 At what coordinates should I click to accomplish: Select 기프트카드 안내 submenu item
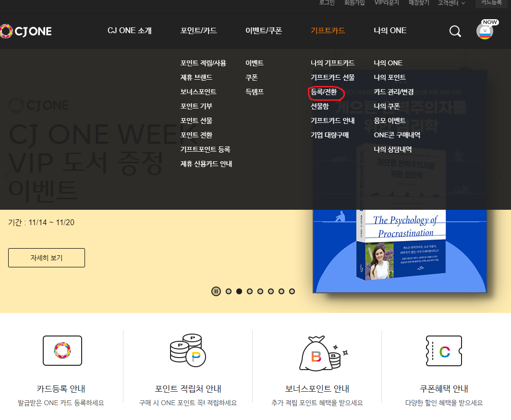coord(333,120)
